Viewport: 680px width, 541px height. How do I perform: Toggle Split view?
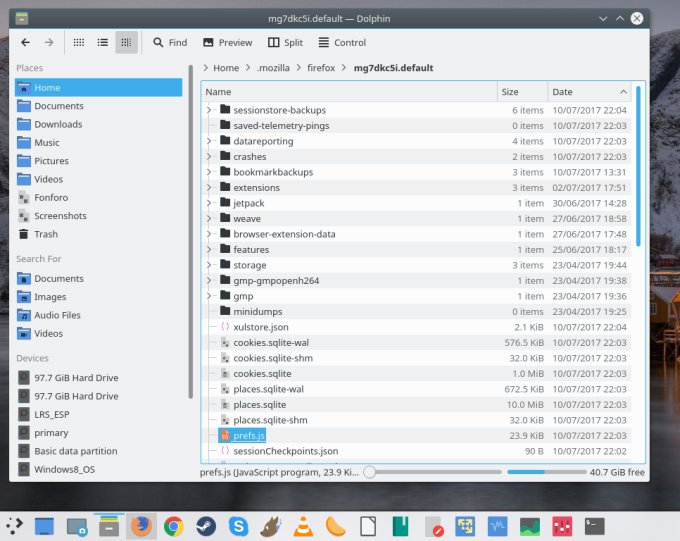(x=285, y=42)
